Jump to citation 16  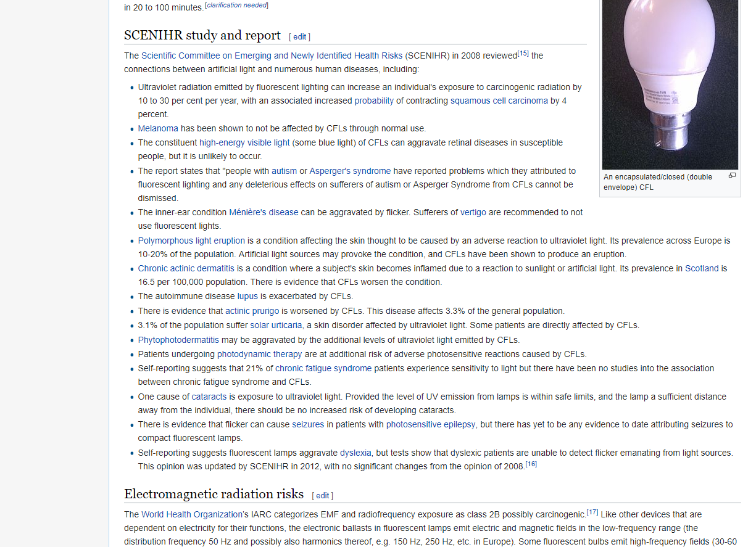point(531,464)
